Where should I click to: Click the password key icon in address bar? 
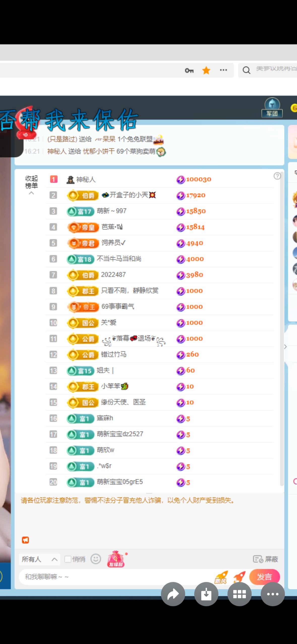pyautogui.click(x=189, y=71)
